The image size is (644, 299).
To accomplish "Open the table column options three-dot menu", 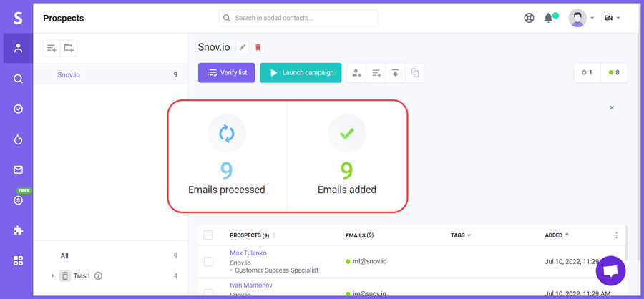I will point(616,235).
